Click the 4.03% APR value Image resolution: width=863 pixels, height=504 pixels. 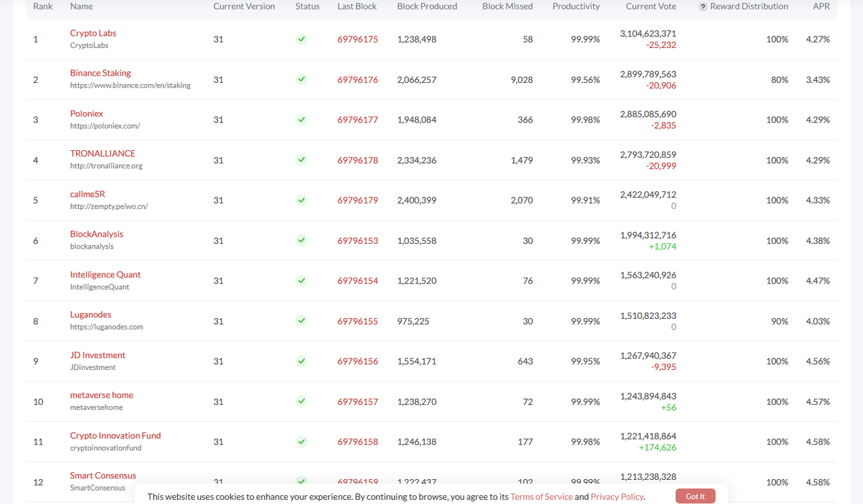(x=818, y=321)
